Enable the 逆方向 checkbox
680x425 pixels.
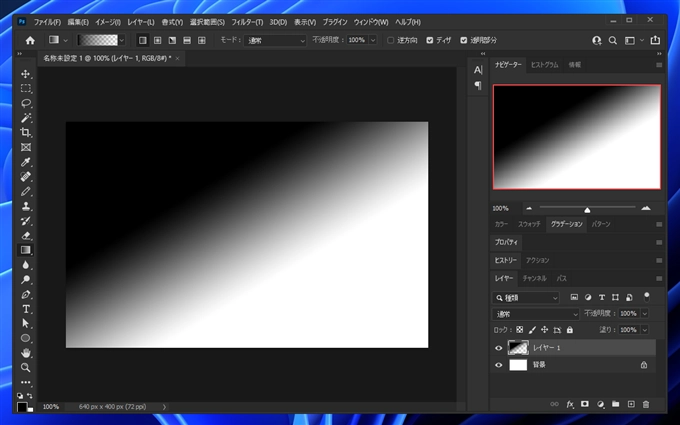[x=391, y=40]
